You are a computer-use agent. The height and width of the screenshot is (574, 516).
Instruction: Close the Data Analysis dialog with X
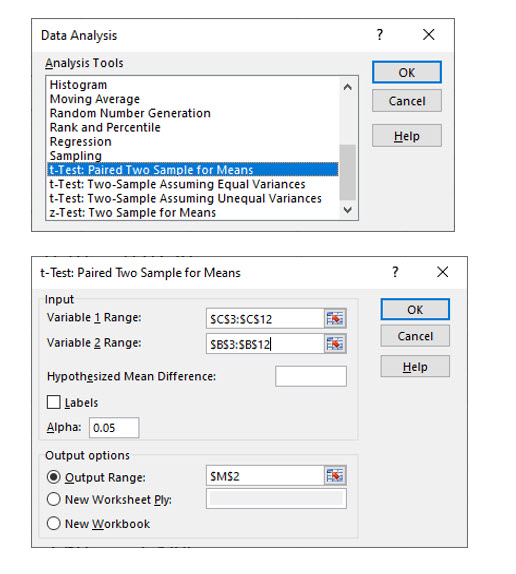click(x=429, y=35)
